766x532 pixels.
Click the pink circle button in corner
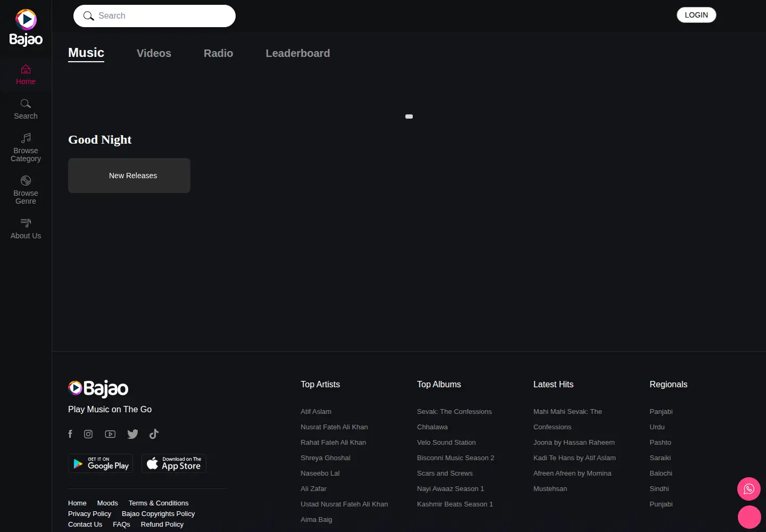[750, 517]
